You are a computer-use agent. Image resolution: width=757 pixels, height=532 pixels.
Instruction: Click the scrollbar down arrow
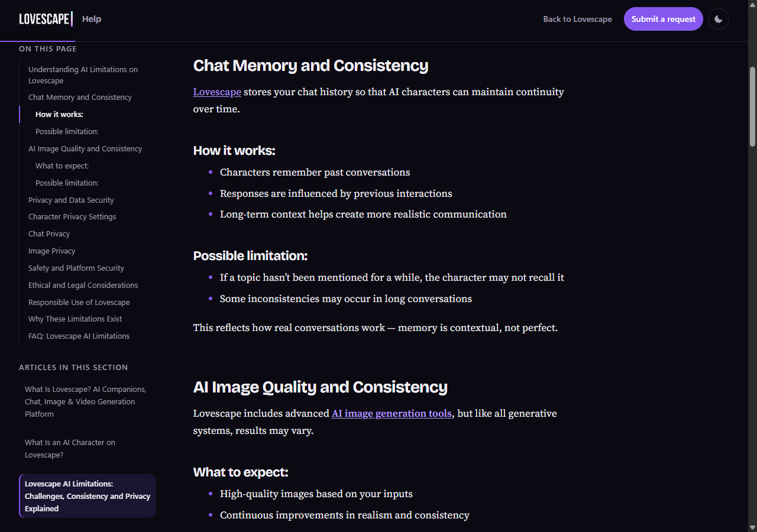point(752,527)
